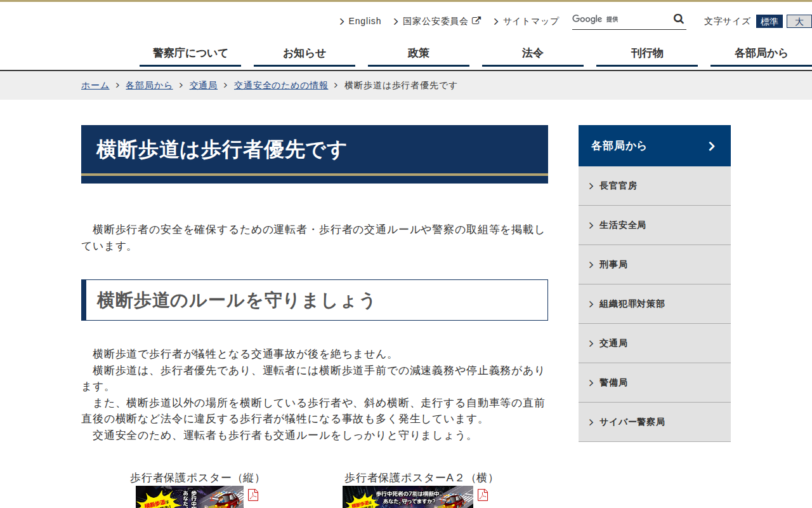Open the 歩行者保護ポスターA２（横） thumbnail

[408, 497]
